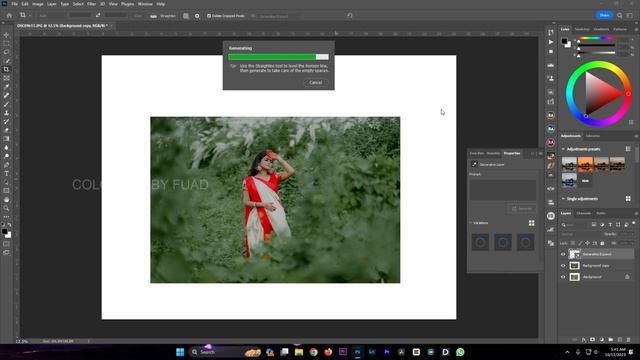
Task: Click the Play actions icon in side dock
Action: point(551,42)
